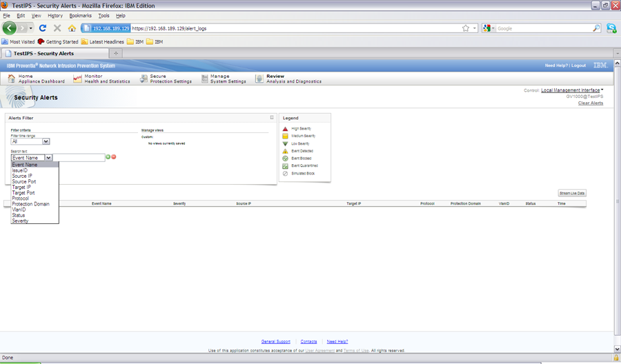This screenshot has width=621, height=364.
Task: Open a new tab with plus button
Action: [116, 53]
